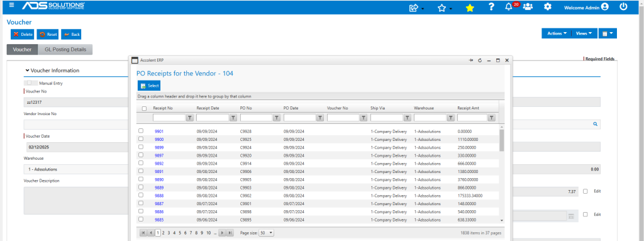Click PO number C9928 cell
This screenshot has width=644, height=241.
246,131
